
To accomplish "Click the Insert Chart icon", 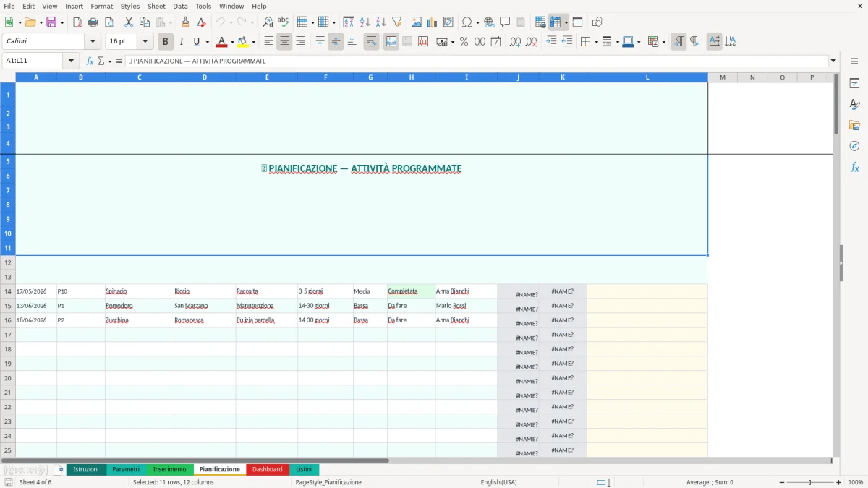I will click(x=433, y=22).
